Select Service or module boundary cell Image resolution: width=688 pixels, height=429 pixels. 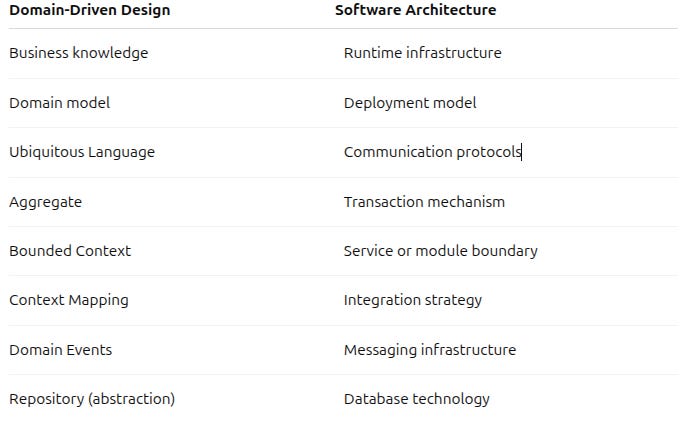point(441,251)
